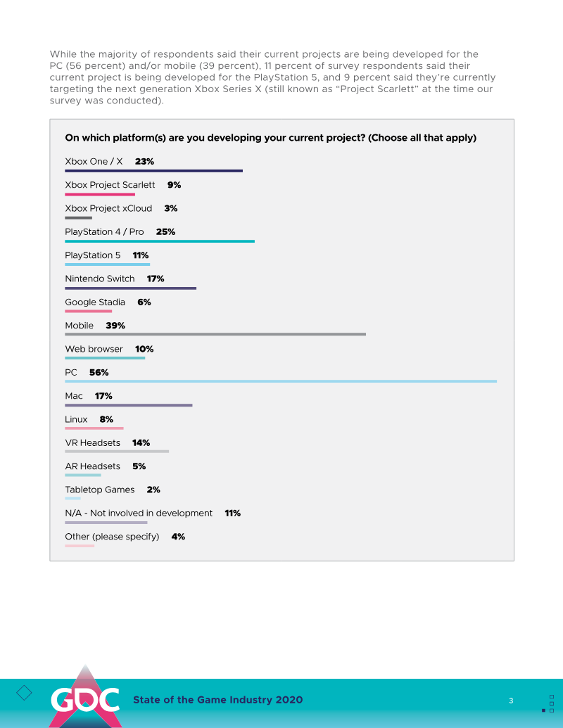Viewport: 563px width, 728px height.
Task: Click the diamond outline icon in footer
Action: pos(24,693)
